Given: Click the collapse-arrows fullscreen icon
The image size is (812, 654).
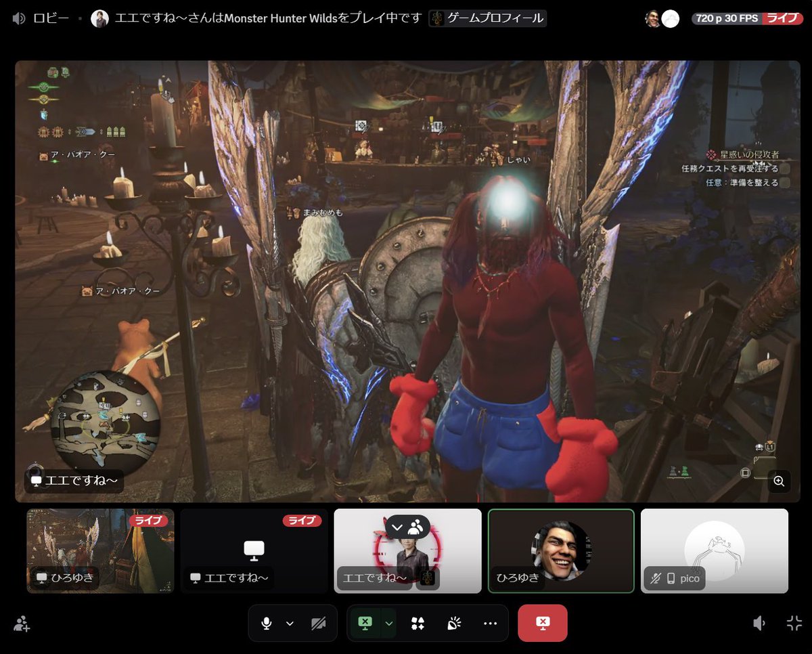Looking at the screenshot, I should pos(794,624).
